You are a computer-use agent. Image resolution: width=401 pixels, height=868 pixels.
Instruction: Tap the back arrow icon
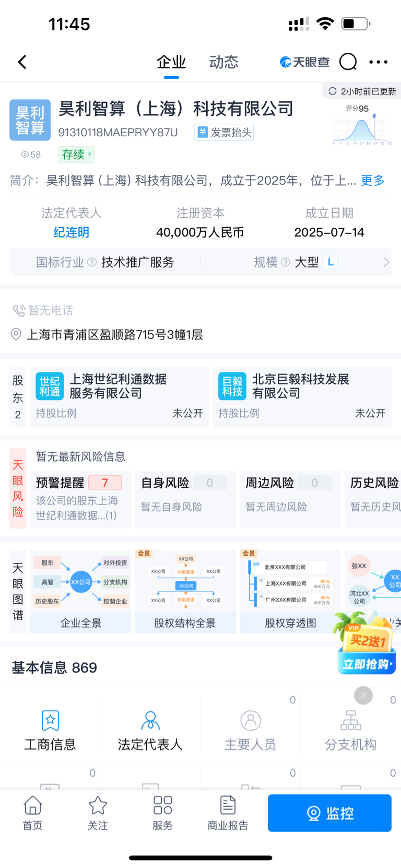pos(22,62)
